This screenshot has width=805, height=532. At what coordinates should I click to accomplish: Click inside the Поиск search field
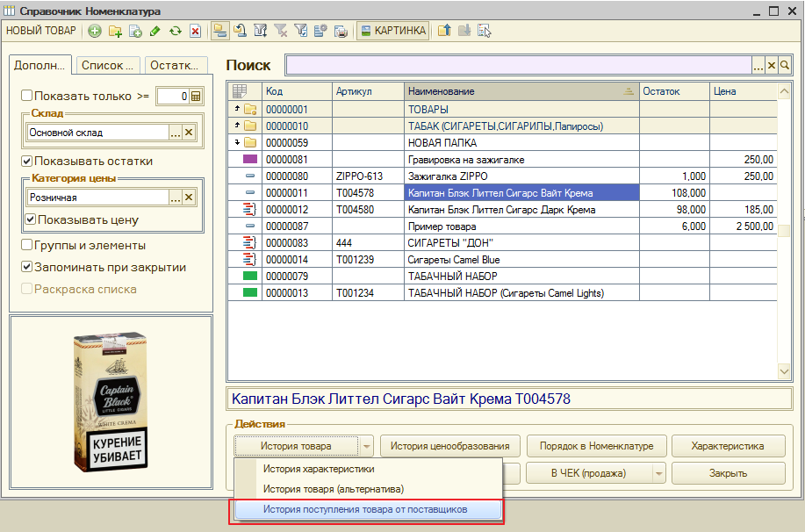519,65
